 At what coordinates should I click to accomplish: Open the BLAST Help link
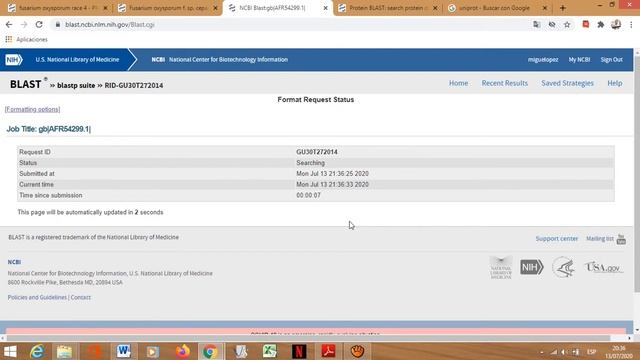click(615, 83)
